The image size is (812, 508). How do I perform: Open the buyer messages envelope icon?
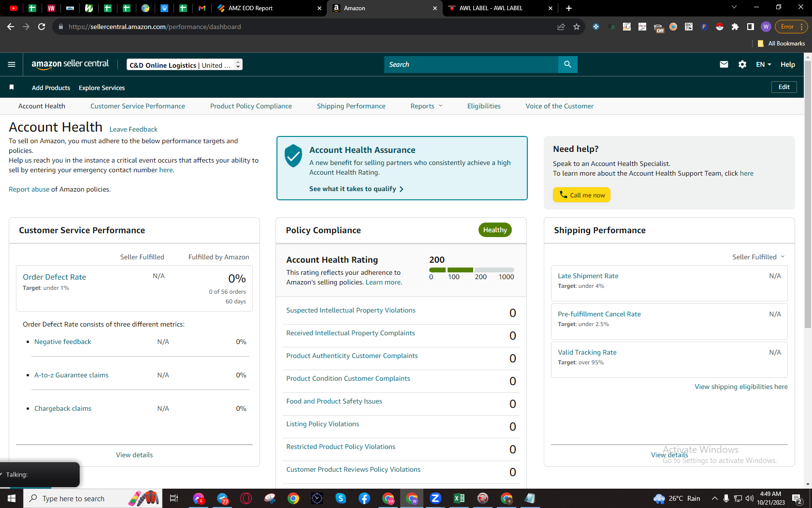(x=724, y=64)
